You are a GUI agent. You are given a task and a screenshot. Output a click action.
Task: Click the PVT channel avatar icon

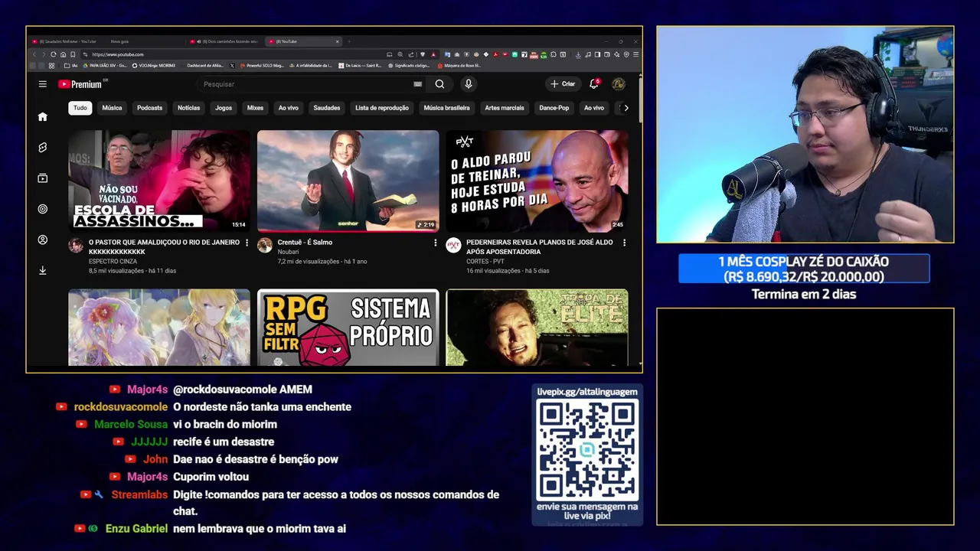[453, 245]
